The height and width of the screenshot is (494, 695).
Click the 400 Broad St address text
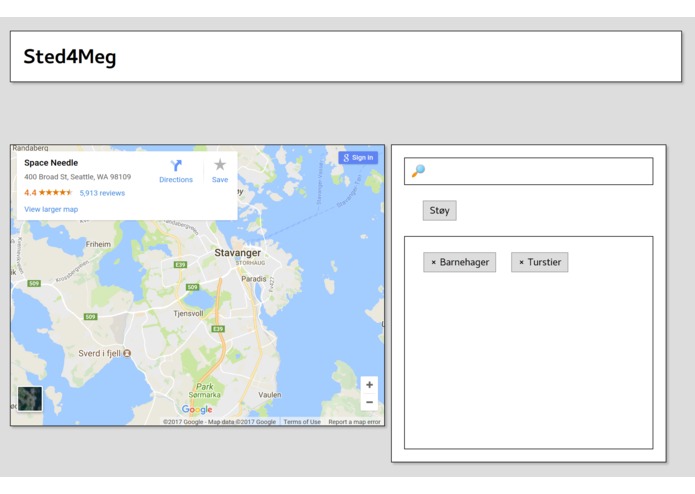click(78, 177)
